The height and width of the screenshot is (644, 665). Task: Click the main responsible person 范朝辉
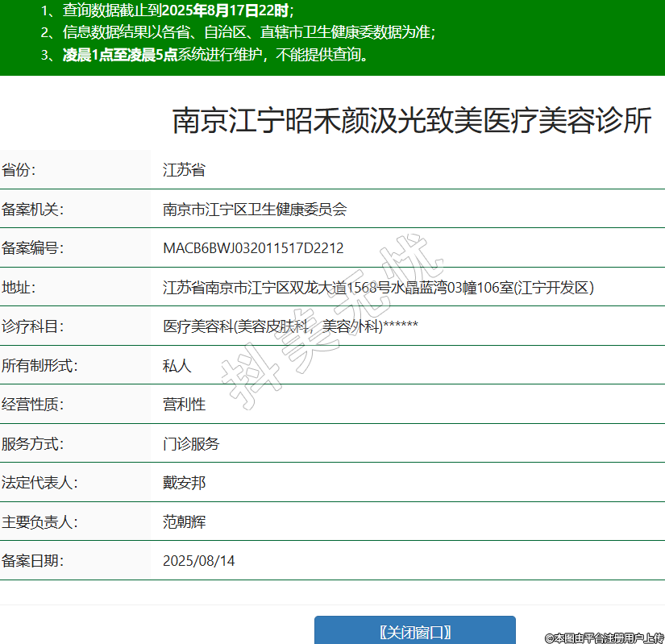[x=184, y=521]
